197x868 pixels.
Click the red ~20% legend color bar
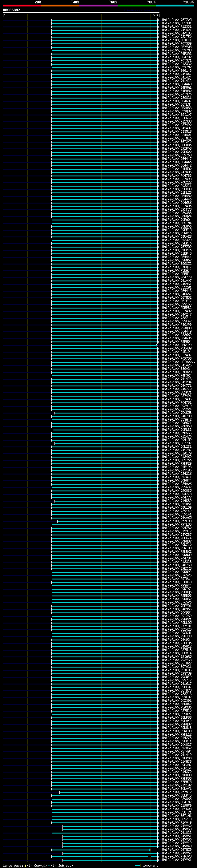[22, 6]
